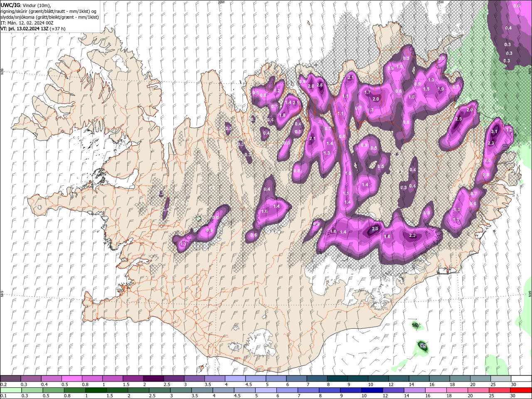Image resolution: width=532 pixels, height=399 pixels.
Task: Click the 20W longitude label
Action: (221, 2)
